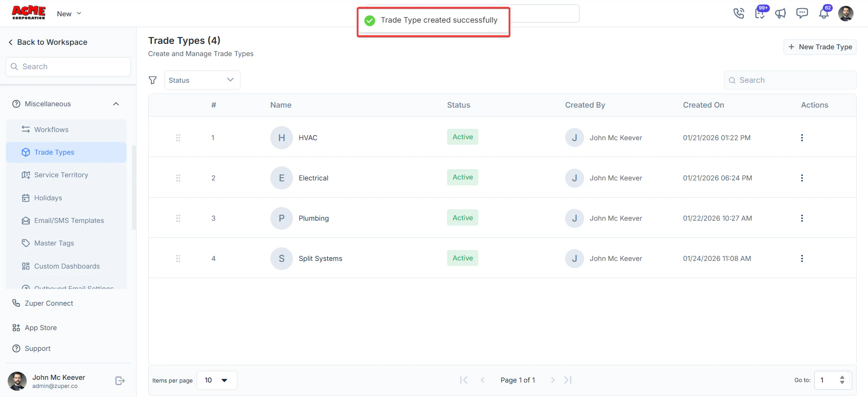Focus the trade types Search field
The width and height of the screenshot is (868, 397).
pyautogui.click(x=790, y=80)
